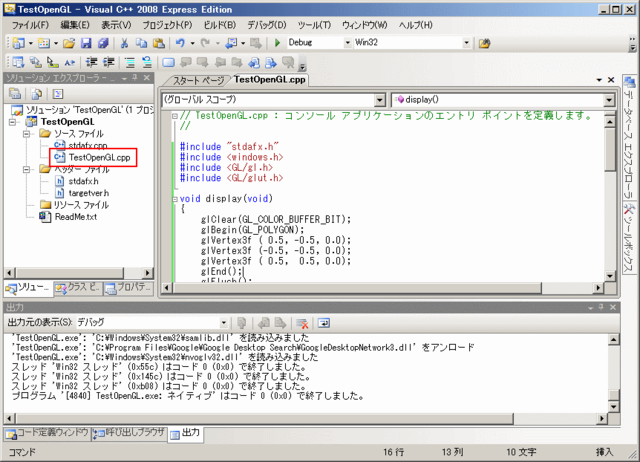The width and height of the screenshot is (640, 462).
Task: Open the undo history dropdown arrow
Action: click(192, 43)
